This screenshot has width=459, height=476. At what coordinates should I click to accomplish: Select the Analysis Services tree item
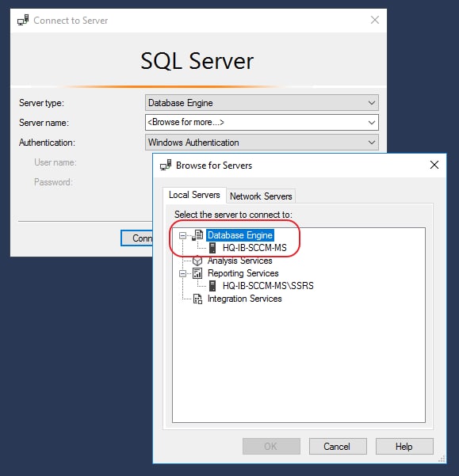coord(240,261)
